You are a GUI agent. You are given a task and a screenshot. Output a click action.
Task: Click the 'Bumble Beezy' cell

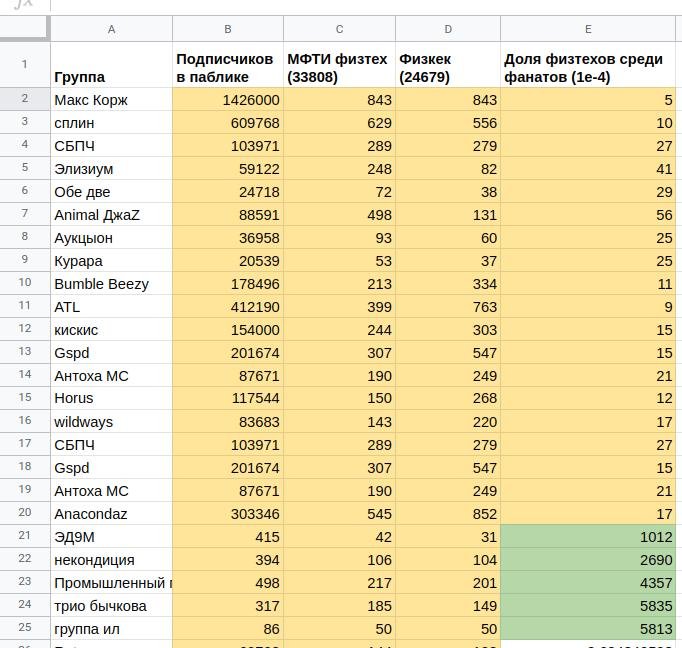111,284
